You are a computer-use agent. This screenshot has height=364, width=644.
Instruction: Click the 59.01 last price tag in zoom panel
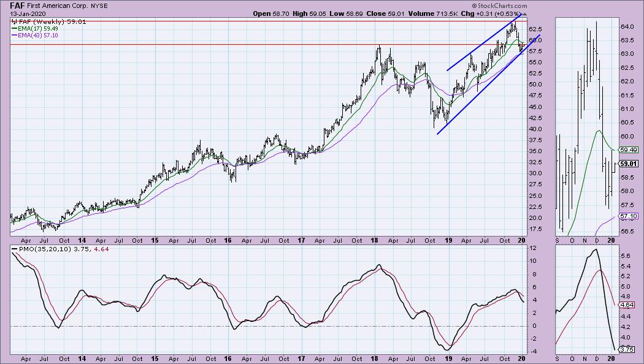[x=629, y=164]
